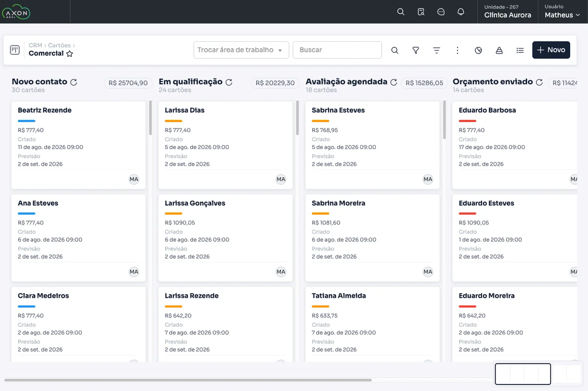Refresh the Orçamento enviado column

tap(539, 82)
